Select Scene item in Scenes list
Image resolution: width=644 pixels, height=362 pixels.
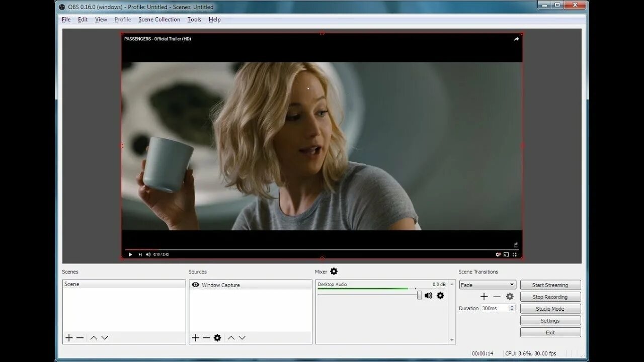[124, 284]
